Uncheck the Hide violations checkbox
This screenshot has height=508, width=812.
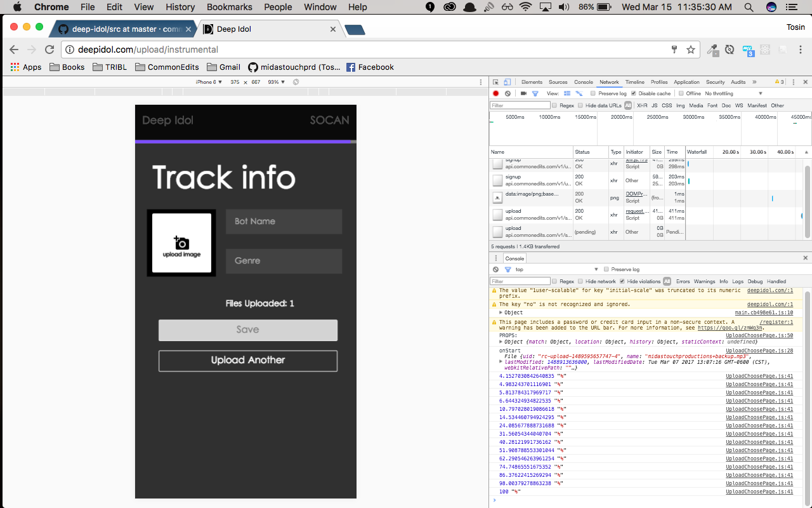coord(622,281)
